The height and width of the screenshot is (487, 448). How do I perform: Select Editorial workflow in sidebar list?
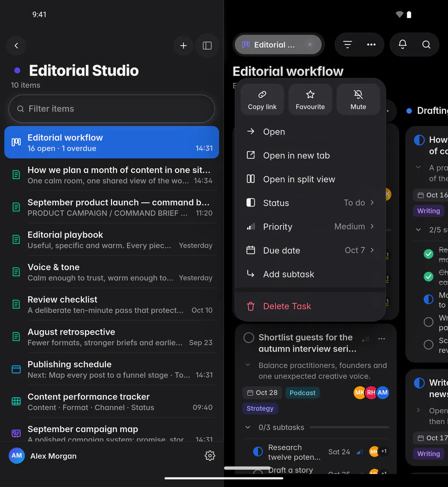pos(112,142)
